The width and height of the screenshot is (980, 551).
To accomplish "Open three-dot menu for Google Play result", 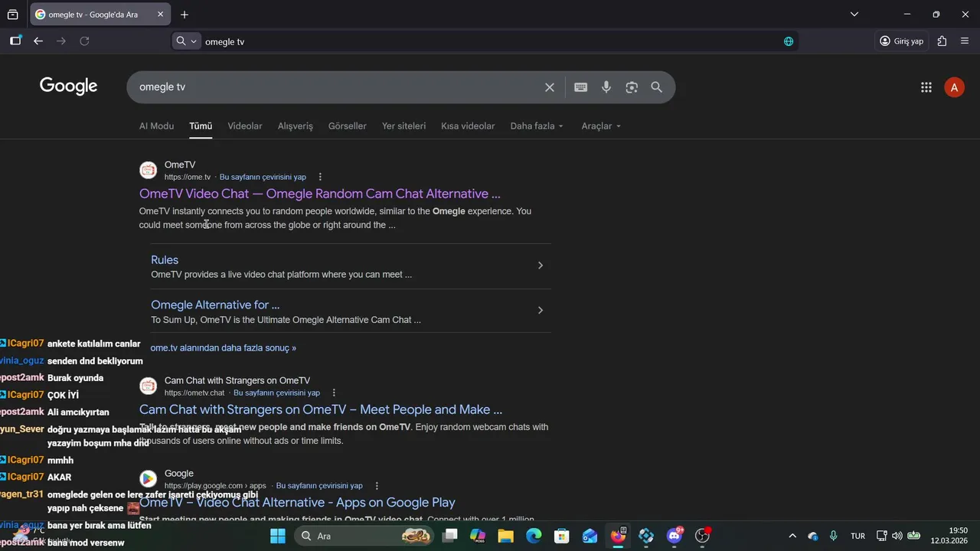I will tap(377, 486).
